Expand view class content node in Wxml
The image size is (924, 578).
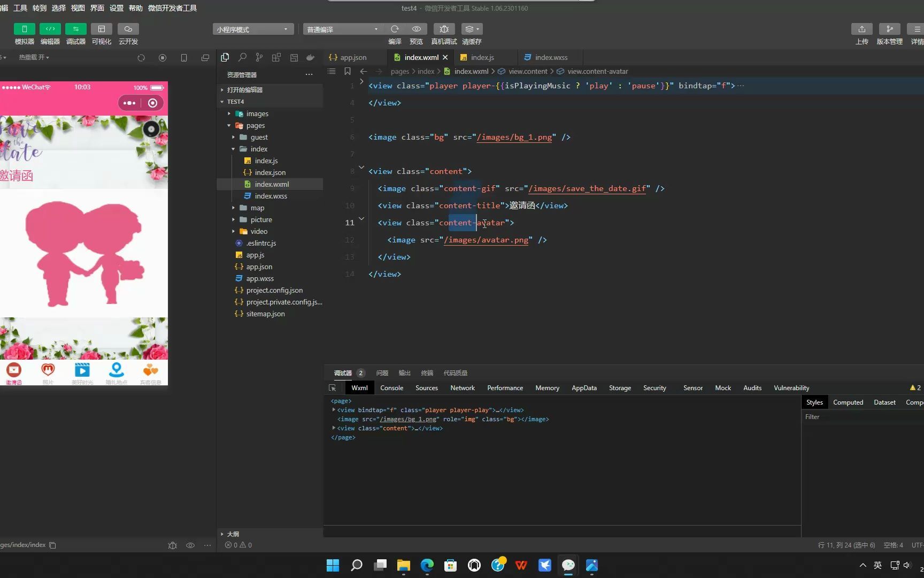(334, 428)
